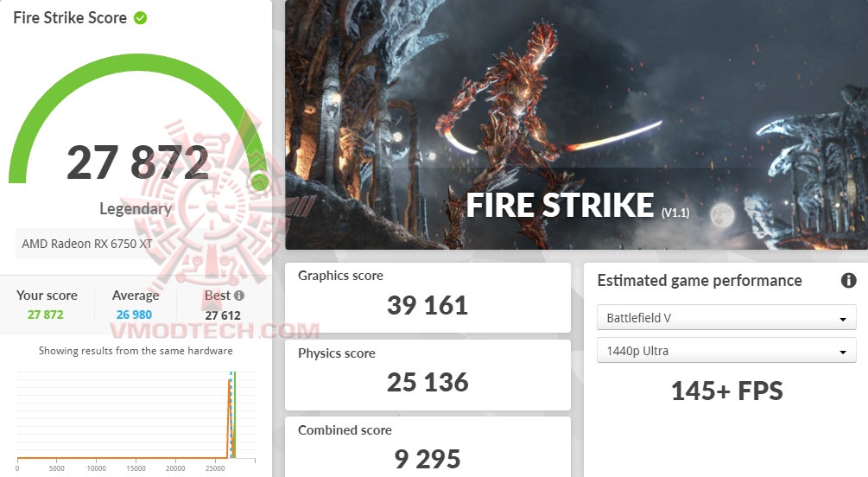Image resolution: width=868 pixels, height=477 pixels.
Task: Click the main 27 872 score number
Action: [137, 162]
